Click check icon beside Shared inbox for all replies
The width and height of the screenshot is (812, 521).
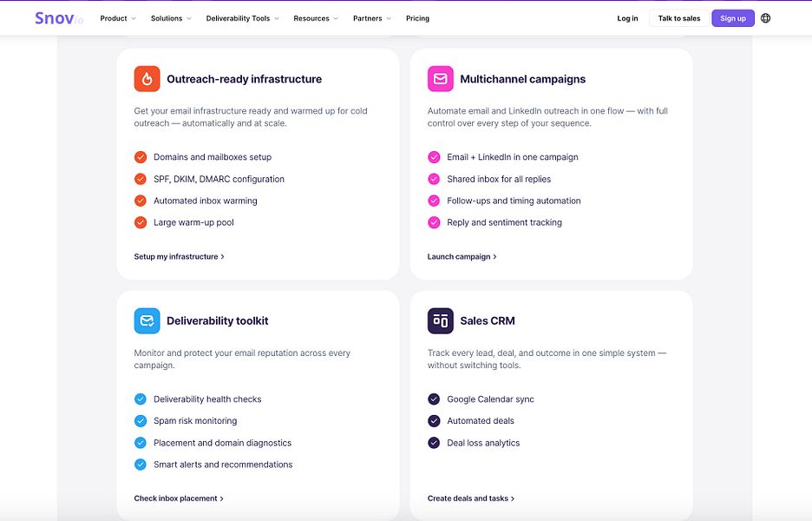tap(434, 179)
